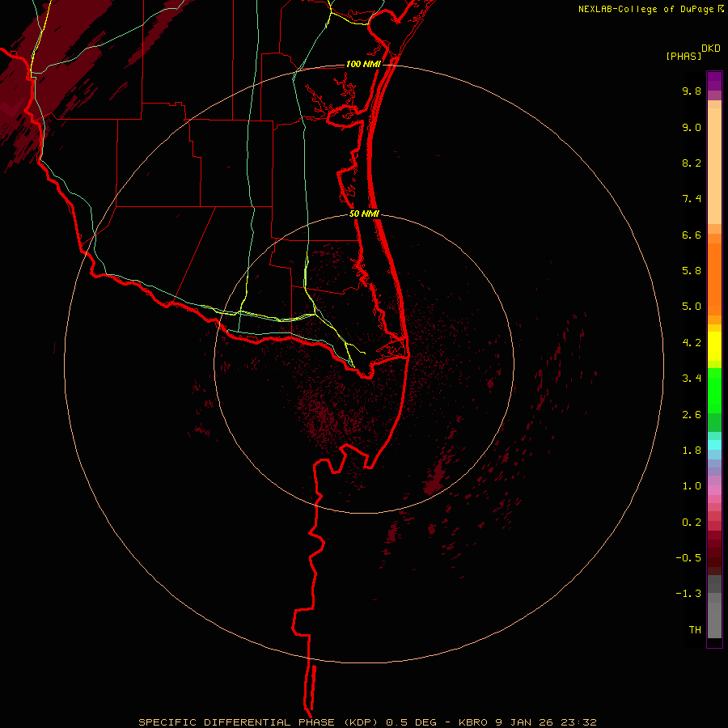Screen dimensions: 728x728
Task: Pick the pink segment beside 1.0
Action: pos(714,490)
